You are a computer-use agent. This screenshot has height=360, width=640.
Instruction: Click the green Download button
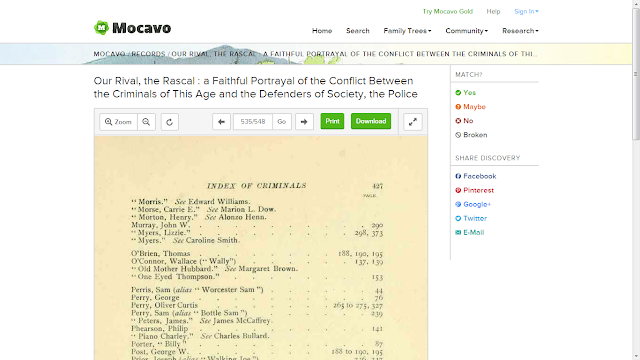[371, 121]
